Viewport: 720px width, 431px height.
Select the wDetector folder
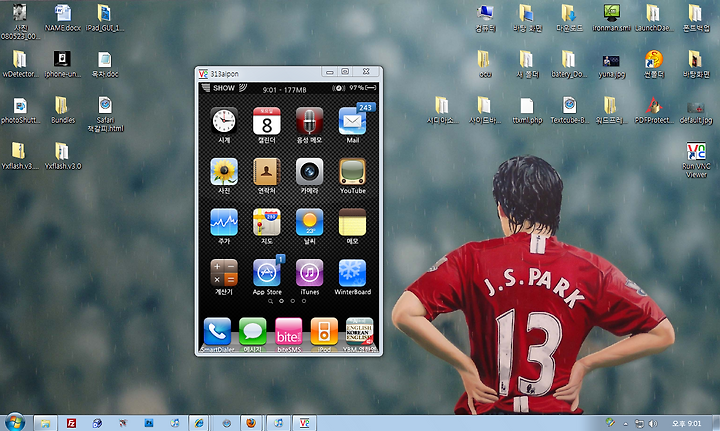(20, 64)
